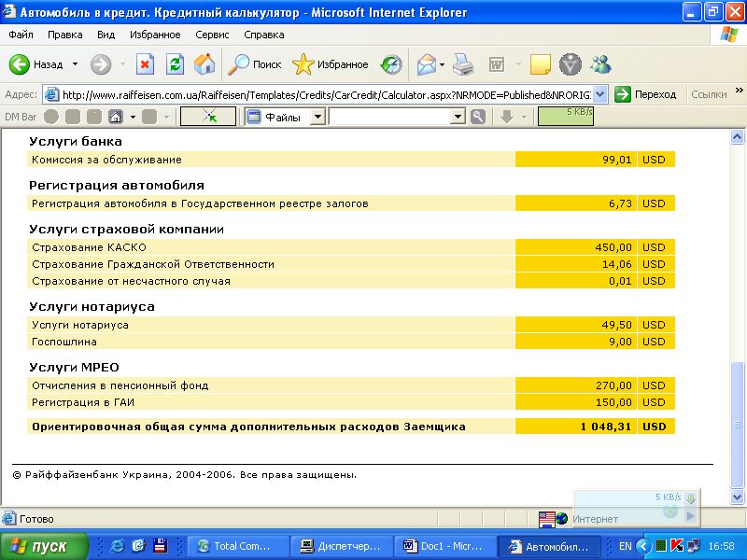Open the Сервис menu
747x560 pixels.
click(x=212, y=35)
